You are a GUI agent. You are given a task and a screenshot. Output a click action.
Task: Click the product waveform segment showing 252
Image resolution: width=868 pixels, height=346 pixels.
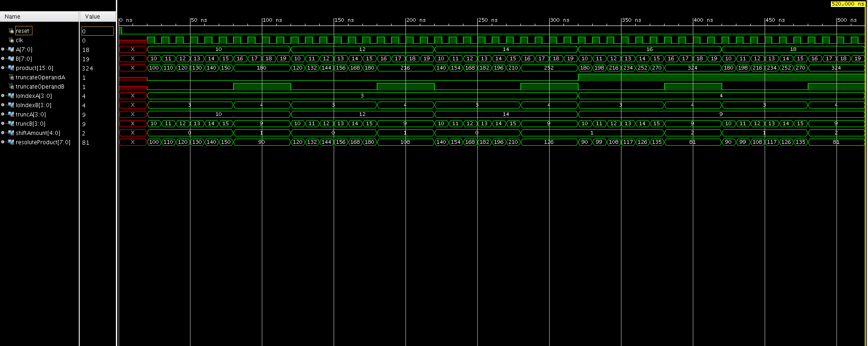pyautogui.click(x=549, y=68)
